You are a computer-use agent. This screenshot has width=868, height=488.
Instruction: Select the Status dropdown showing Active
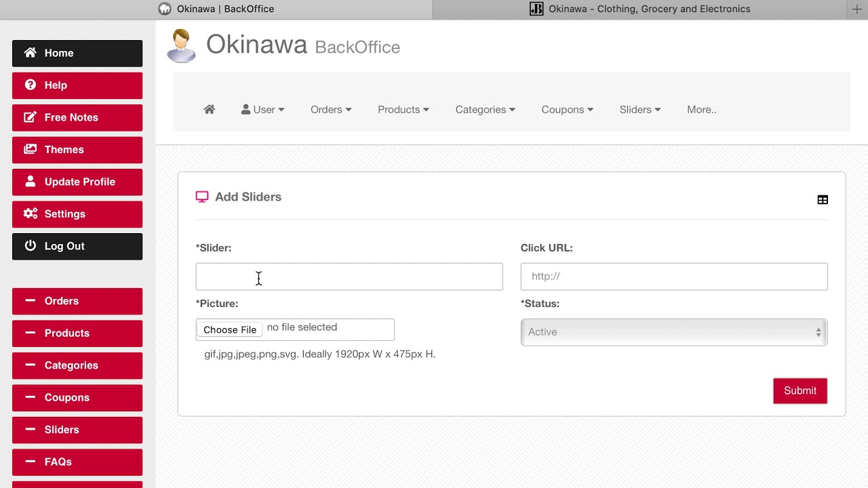(674, 332)
